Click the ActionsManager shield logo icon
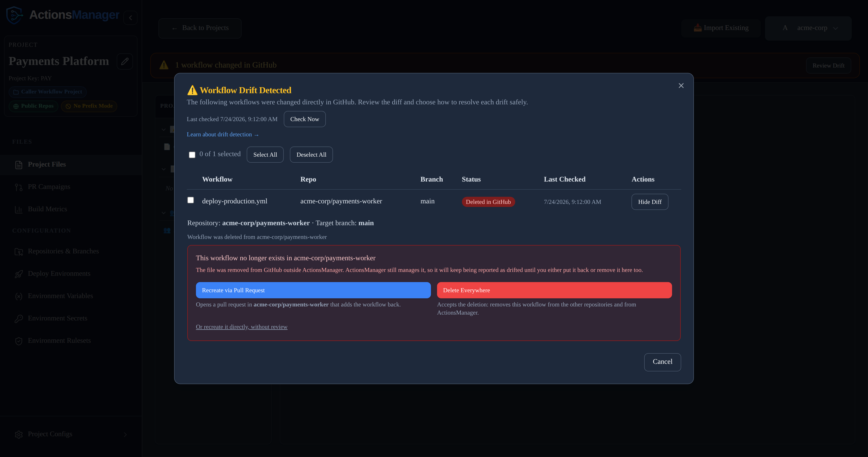The height and width of the screenshot is (457, 868). [14, 15]
